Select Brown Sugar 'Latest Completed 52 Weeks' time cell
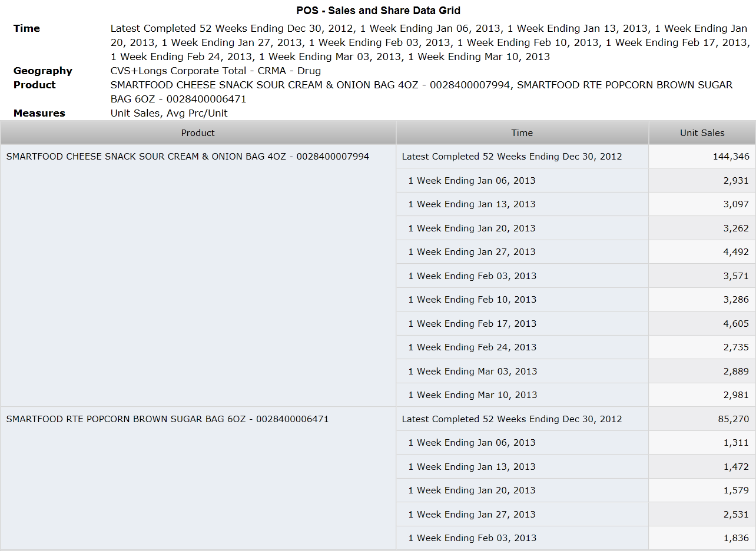The image size is (756, 557). coord(522,419)
